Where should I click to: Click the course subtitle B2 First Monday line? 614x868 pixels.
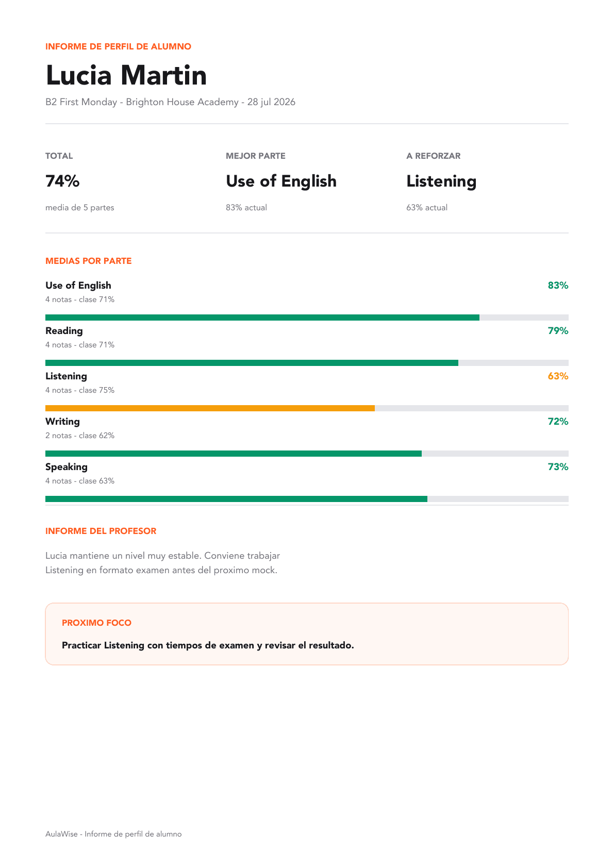click(x=171, y=102)
